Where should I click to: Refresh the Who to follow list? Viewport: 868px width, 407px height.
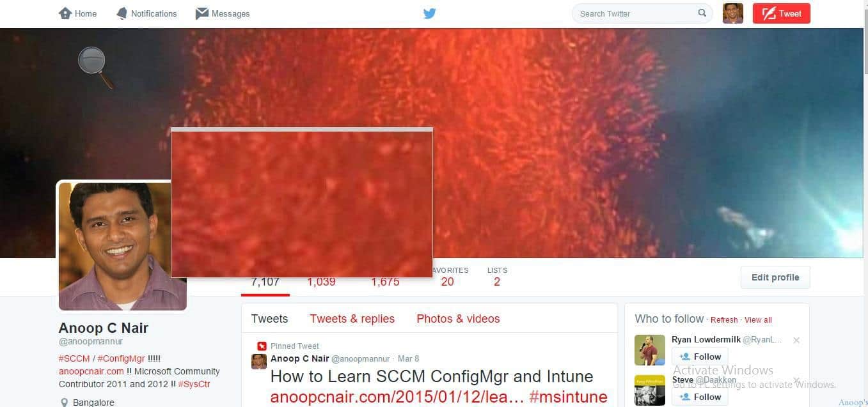pyautogui.click(x=724, y=320)
